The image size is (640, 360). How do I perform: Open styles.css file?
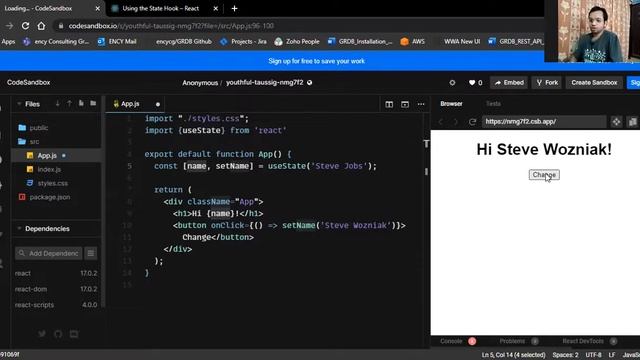(53, 183)
